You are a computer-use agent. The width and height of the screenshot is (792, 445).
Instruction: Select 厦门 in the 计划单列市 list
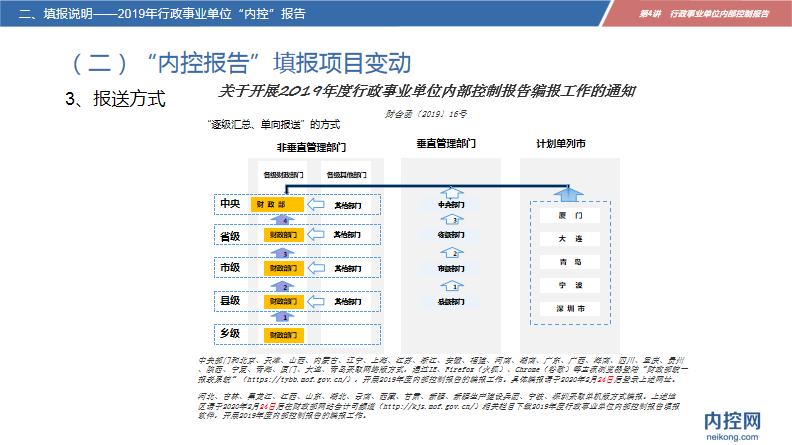(570, 215)
